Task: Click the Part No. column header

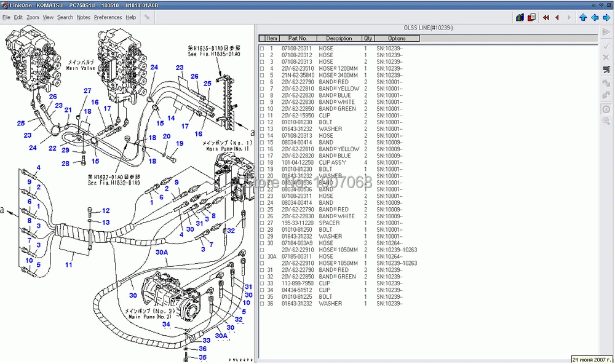Action: [297, 39]
